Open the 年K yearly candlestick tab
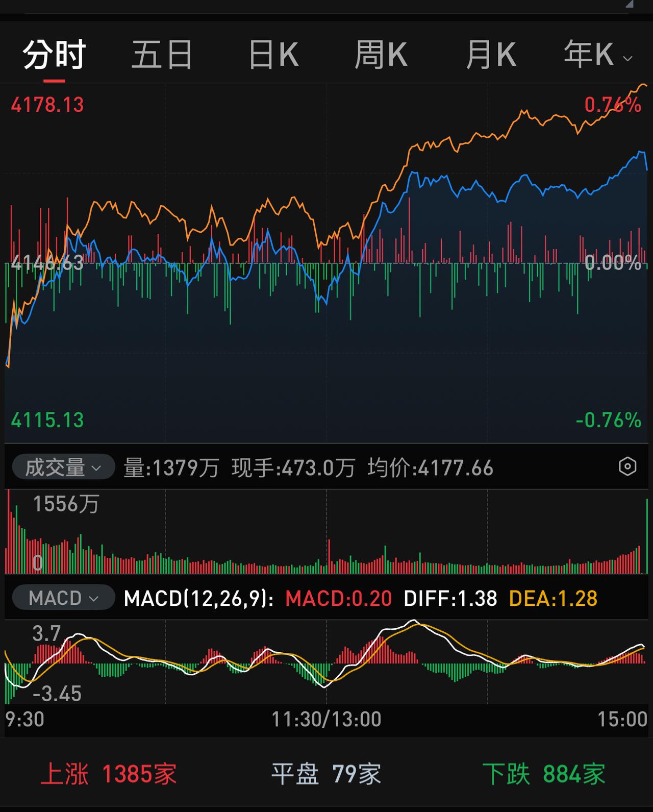Screen dimensions: 653x812 [x=588, y=54]
